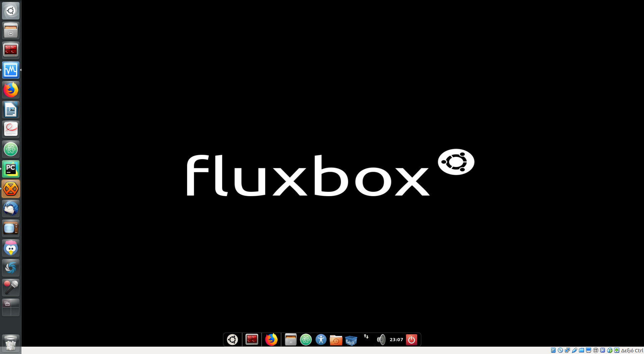
Task: Launch Firefox from the bottom dock
Action: tap(271, 340)
